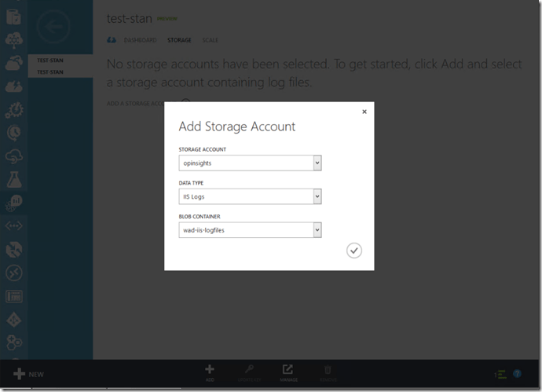This screenshot has height=392, width=542.
Task: Click the Update Key icon
Action: (249, 371)
